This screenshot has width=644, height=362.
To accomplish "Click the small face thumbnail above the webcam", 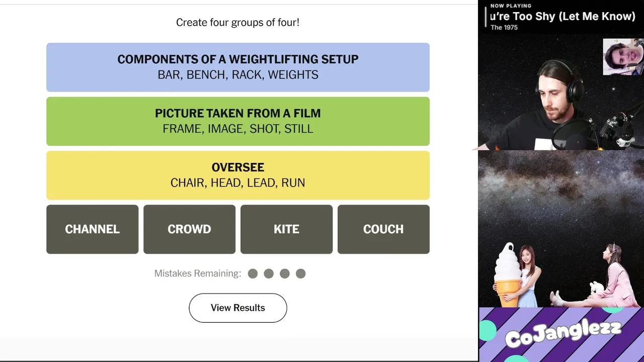I will [623, 57].
